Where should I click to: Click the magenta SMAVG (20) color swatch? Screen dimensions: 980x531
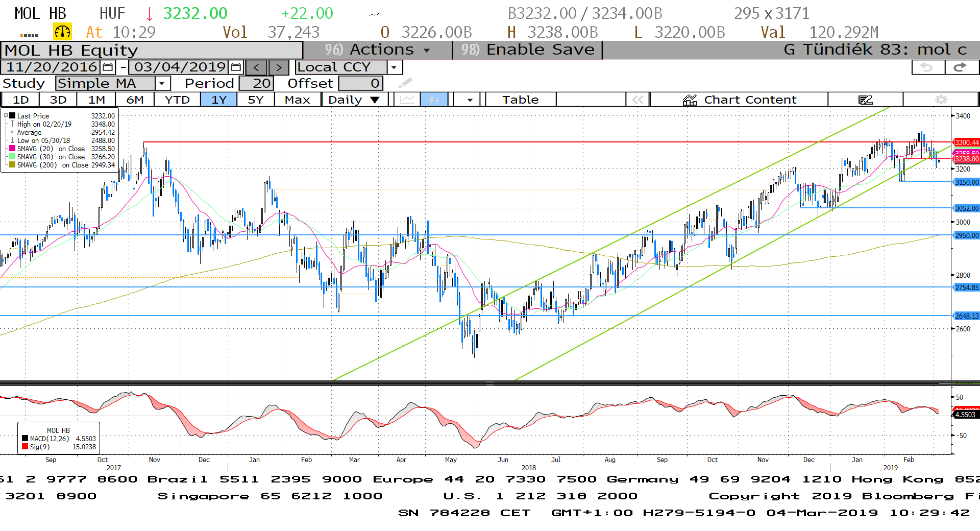pyautogui.click(x=12, y=149)
